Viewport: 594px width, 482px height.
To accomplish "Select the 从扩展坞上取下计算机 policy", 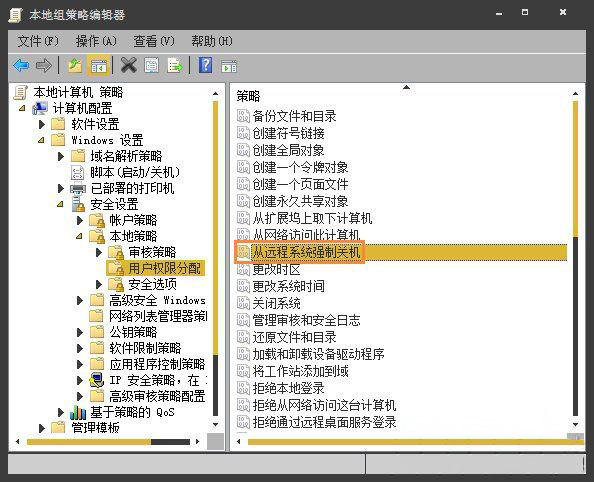I will [x=313, y=218].
